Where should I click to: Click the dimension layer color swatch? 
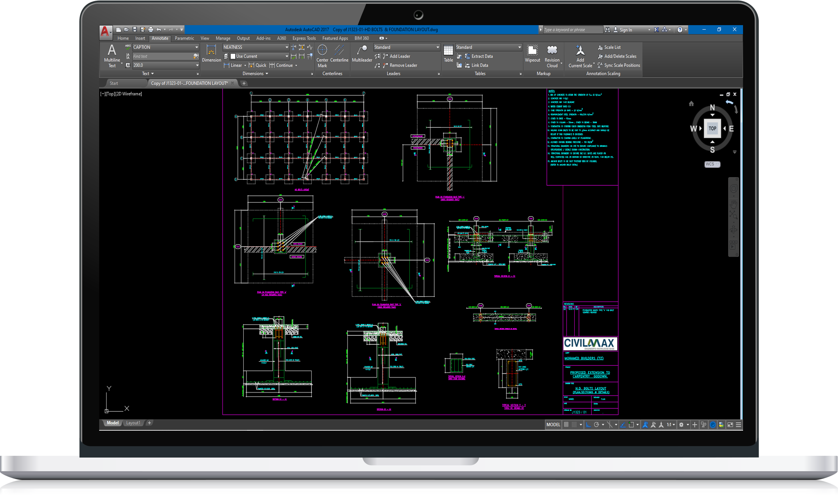233,56
